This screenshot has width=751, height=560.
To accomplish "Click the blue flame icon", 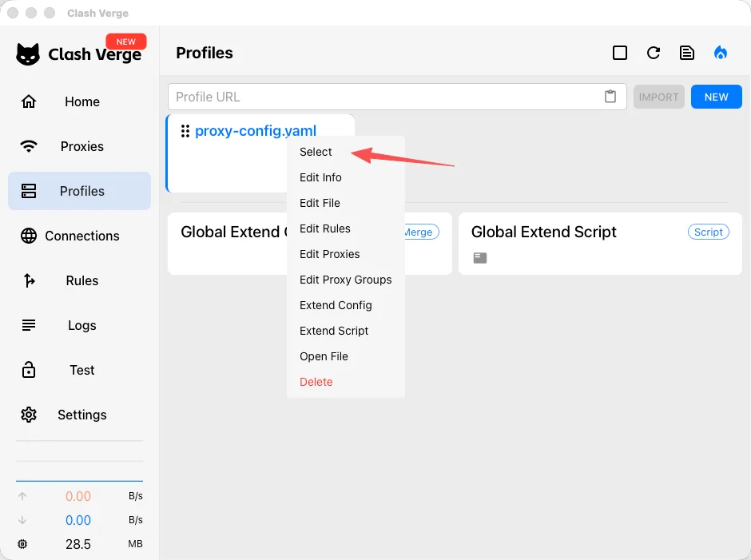I will tap(721, 53).
